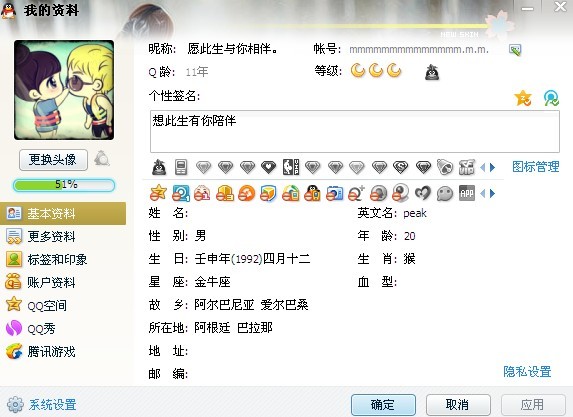Switch to 标签和印象 section
The height and width of the screenshot is (417, 573).
pos(46,259)
